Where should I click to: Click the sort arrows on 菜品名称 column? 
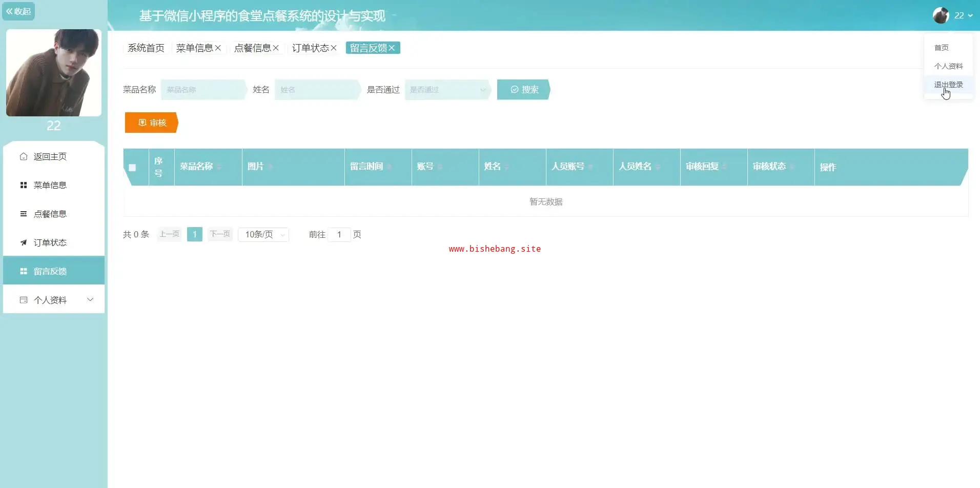coord(219,167)
